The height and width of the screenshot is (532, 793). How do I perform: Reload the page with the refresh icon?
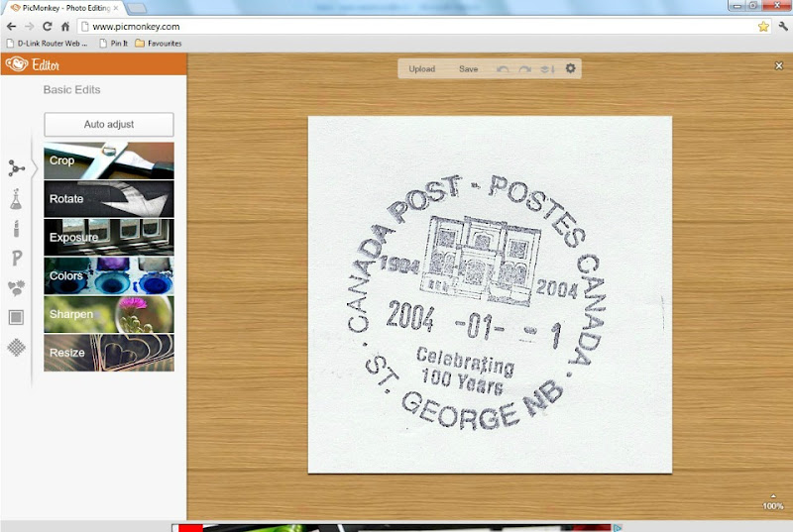click(47, 27)
